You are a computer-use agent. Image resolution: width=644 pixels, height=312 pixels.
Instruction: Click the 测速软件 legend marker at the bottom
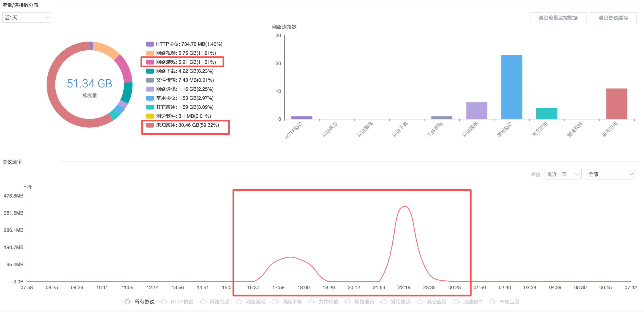[456, 302]
